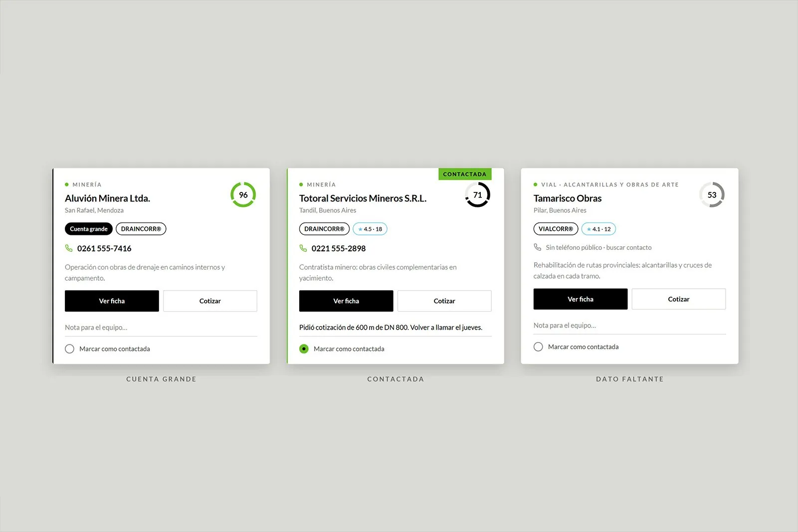
Task: Open Ver ficha for Tamarisco Obras
Action: (x=581, y=299)
